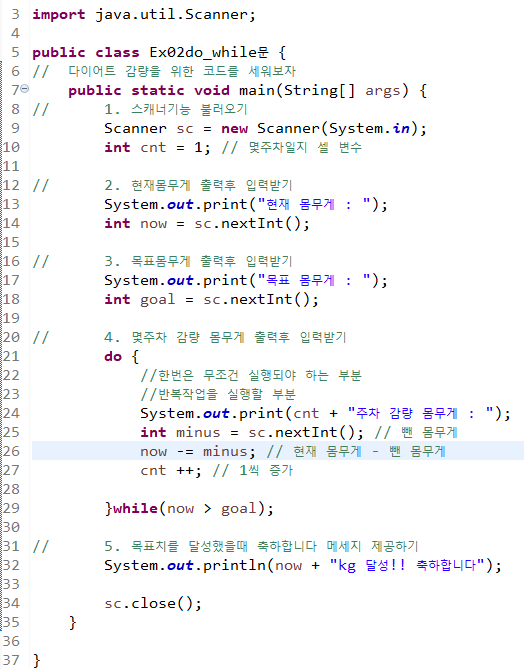The image size is (524, 669).
Task: Click the comment "3. 목표몸무게 출력후 입력받기"
Action: pyautogui.click(x=198, y=261)
